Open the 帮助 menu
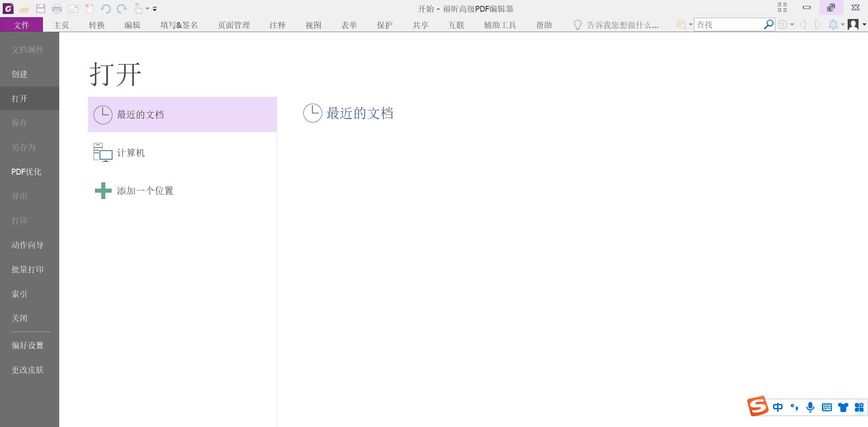 [544, 25]
